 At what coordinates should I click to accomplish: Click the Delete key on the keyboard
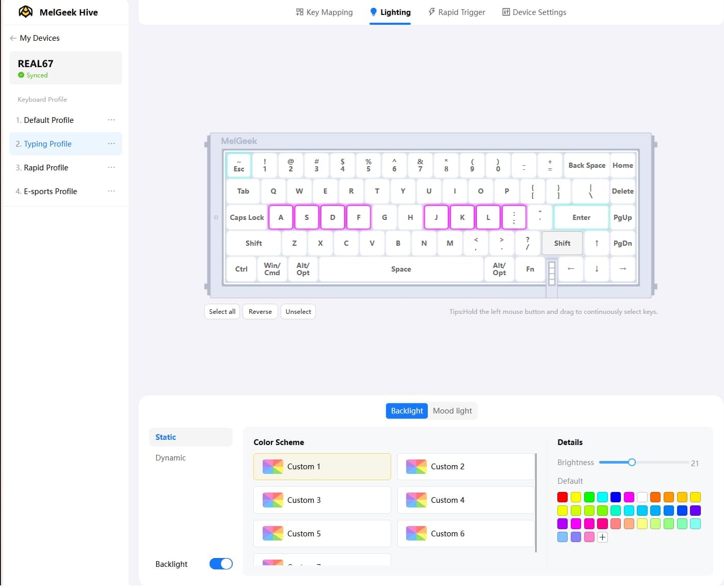click(622, 192)
